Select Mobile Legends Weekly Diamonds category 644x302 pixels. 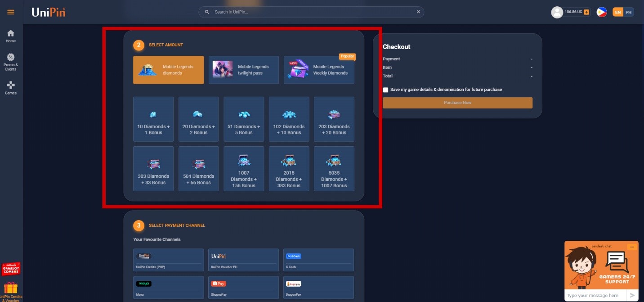click(x=319, y=70)
